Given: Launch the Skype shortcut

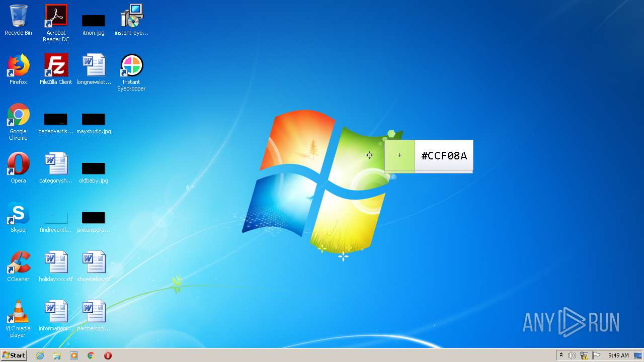Looking at the screenshot, I should coord(18,218).
